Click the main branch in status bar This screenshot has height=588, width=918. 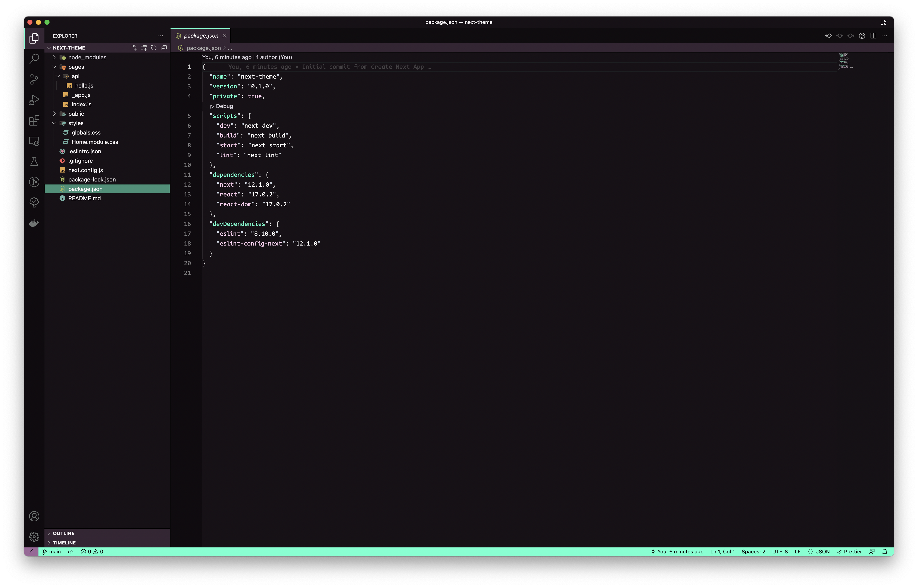click(51, 552)
